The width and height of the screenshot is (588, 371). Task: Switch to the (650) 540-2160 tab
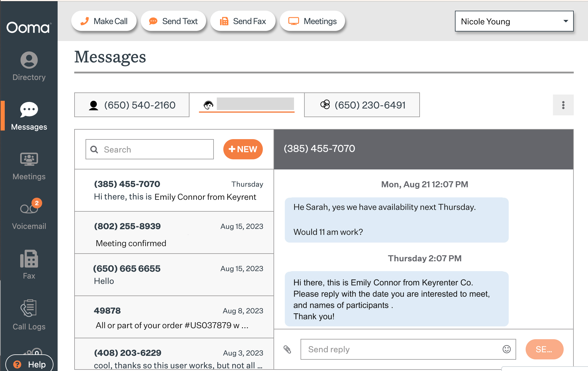[x=132, y=105]
